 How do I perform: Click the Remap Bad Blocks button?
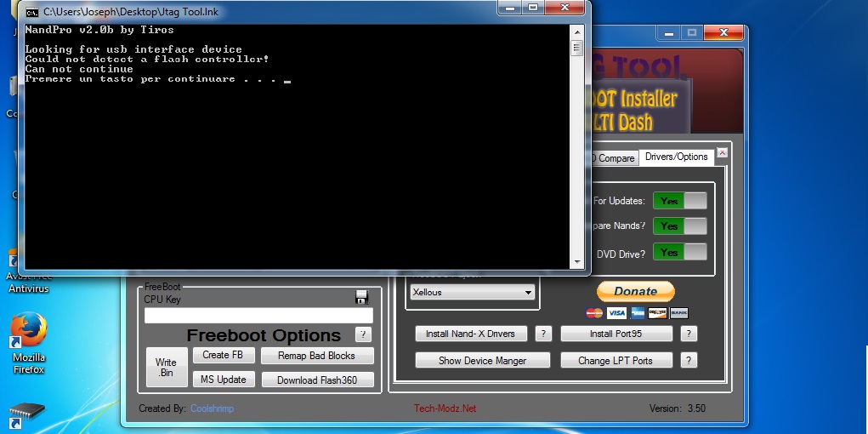point(316,356)
